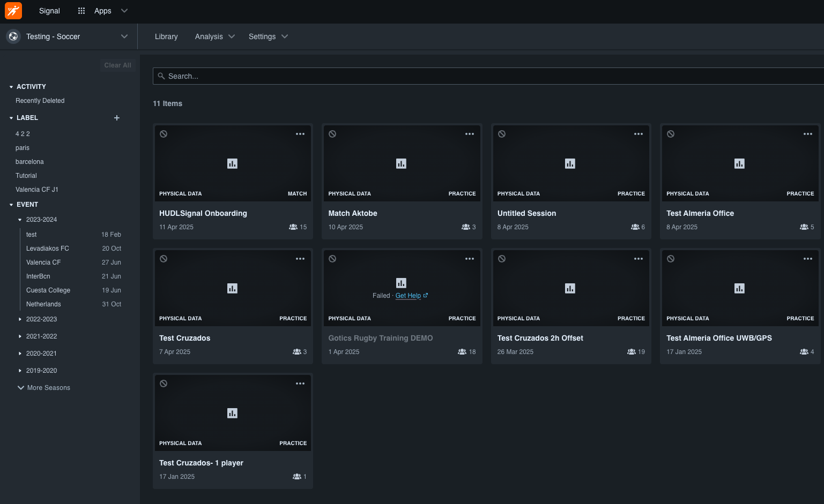
Task: Add a new label with plus icon
Action: (x=117, y=118)
